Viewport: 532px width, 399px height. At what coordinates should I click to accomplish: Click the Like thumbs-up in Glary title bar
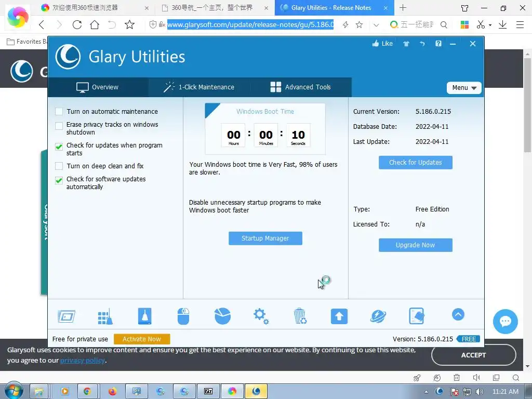coord(382,44)
